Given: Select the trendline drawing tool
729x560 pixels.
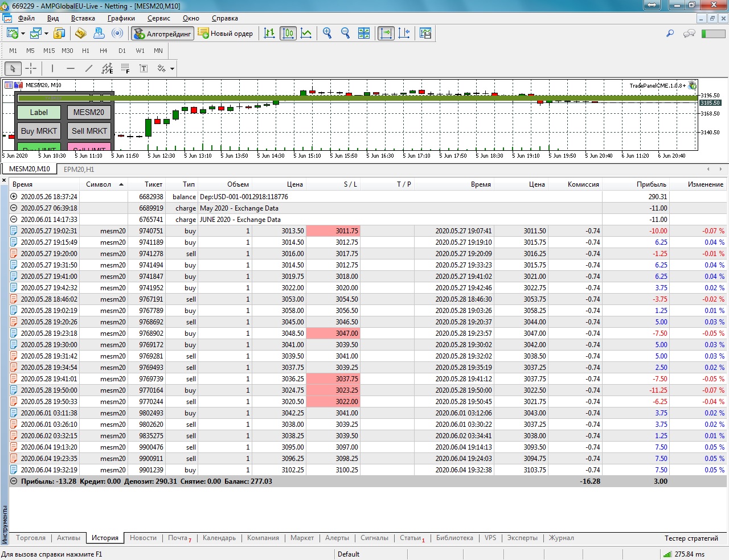Looking at the screenshot, I should (x=88, y=69).
